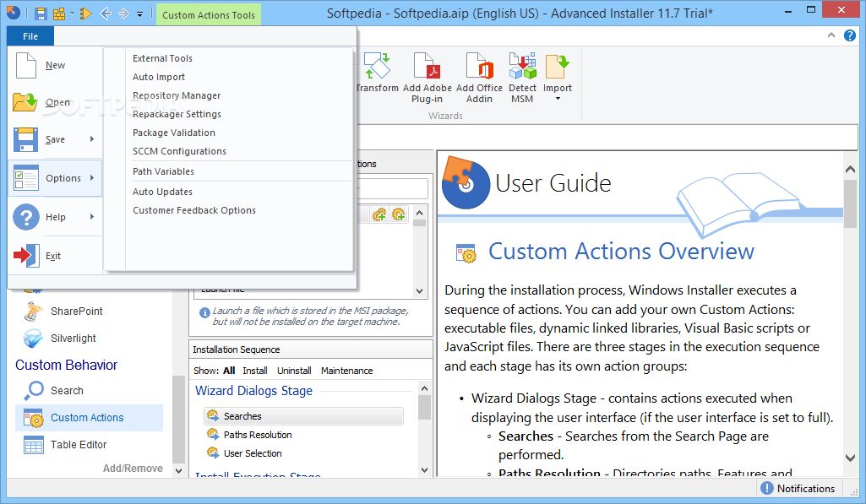The image size is (866, 504).
Task: Click the first add custom action gear icon
Action: point(379,214)
